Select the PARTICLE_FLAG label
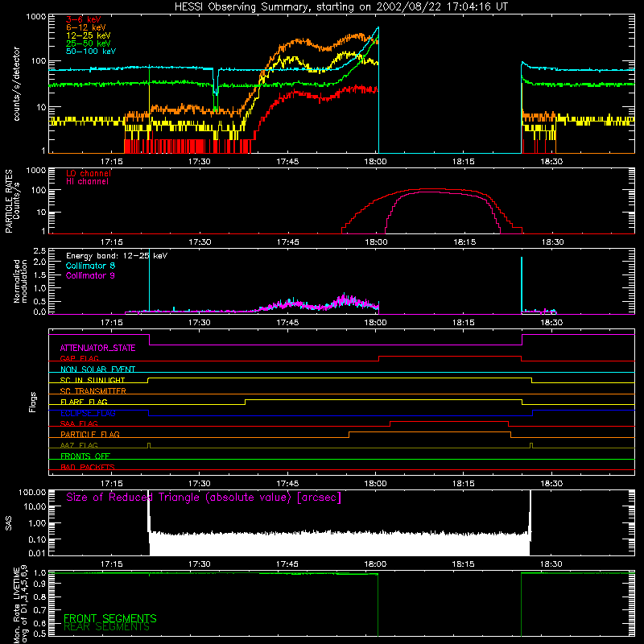 [x=90, y=435]
